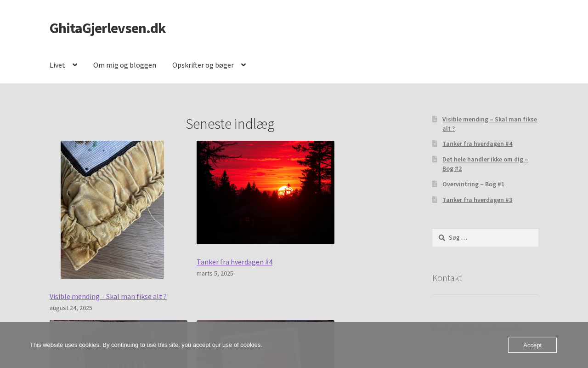Click the Kontakt widget heading
Screen dimensions: 588x368
click(447, 278)
